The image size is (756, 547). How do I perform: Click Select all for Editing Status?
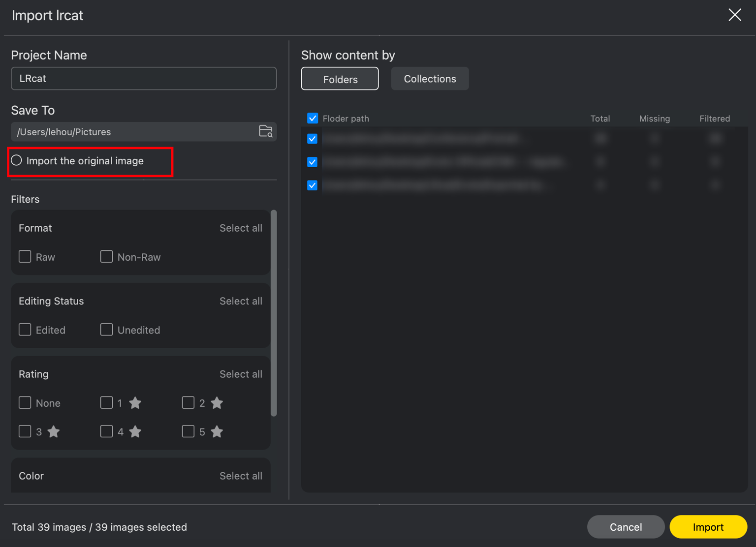pyautogui.click(x=241, y=301)
